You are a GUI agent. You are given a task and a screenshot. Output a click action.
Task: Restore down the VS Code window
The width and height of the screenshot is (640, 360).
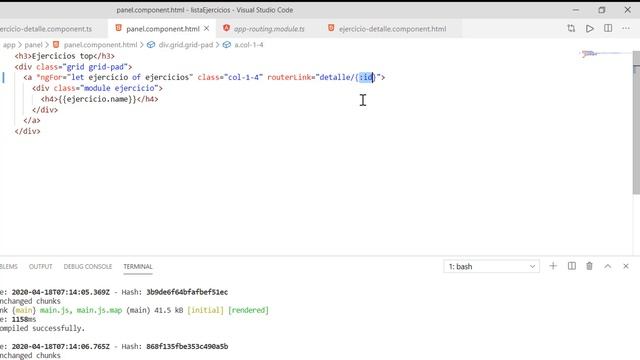tap(602, 10)
